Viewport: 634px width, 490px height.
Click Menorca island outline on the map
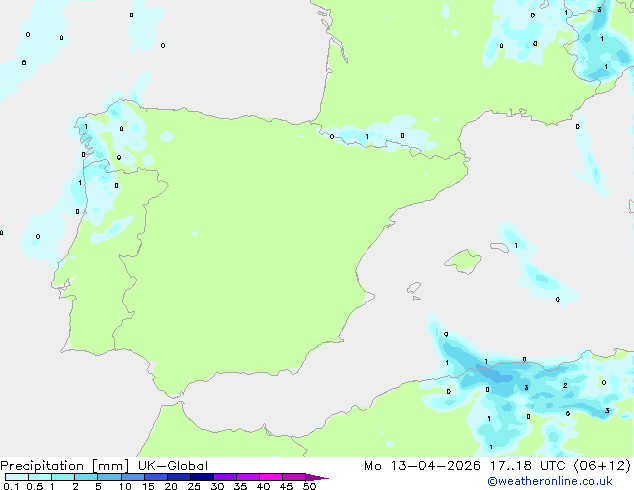[x=500, y=247]
